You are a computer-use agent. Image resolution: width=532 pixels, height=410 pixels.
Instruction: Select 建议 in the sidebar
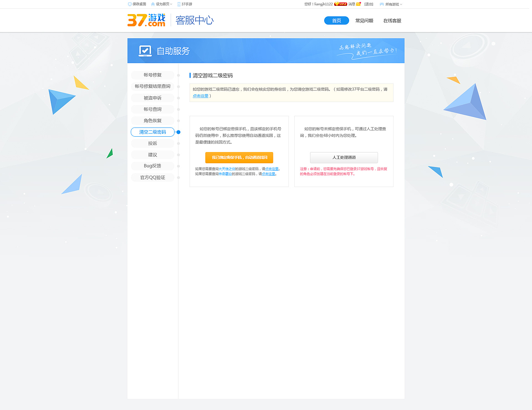click(153, 155)
